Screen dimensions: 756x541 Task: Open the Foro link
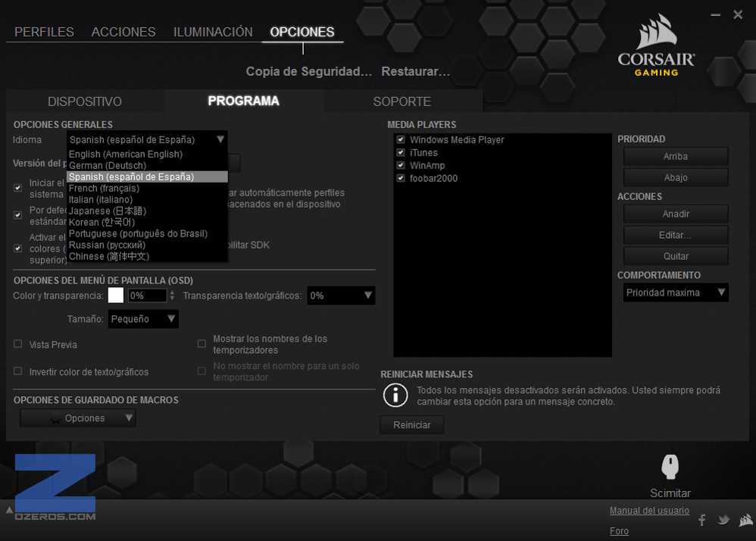point(619,531)
